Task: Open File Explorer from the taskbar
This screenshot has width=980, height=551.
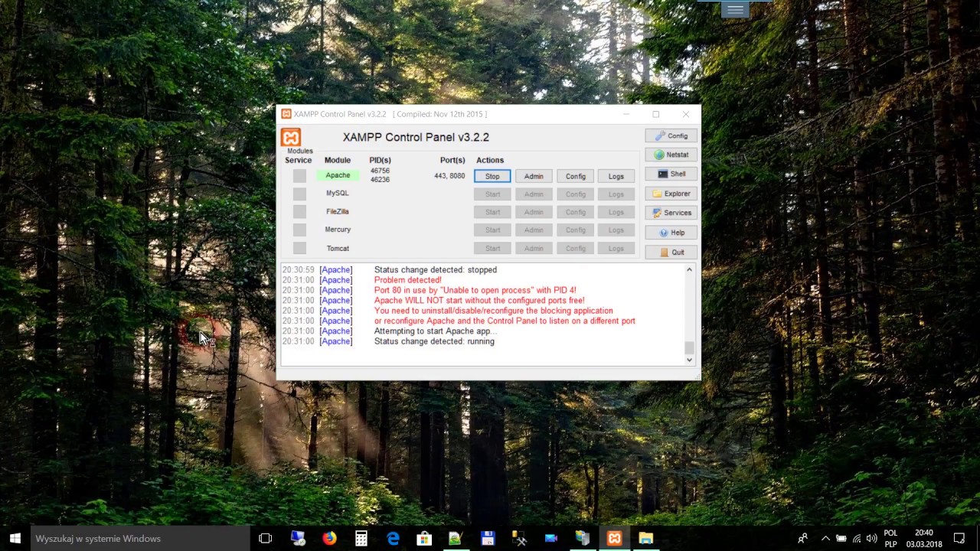Action: [646, 539]
